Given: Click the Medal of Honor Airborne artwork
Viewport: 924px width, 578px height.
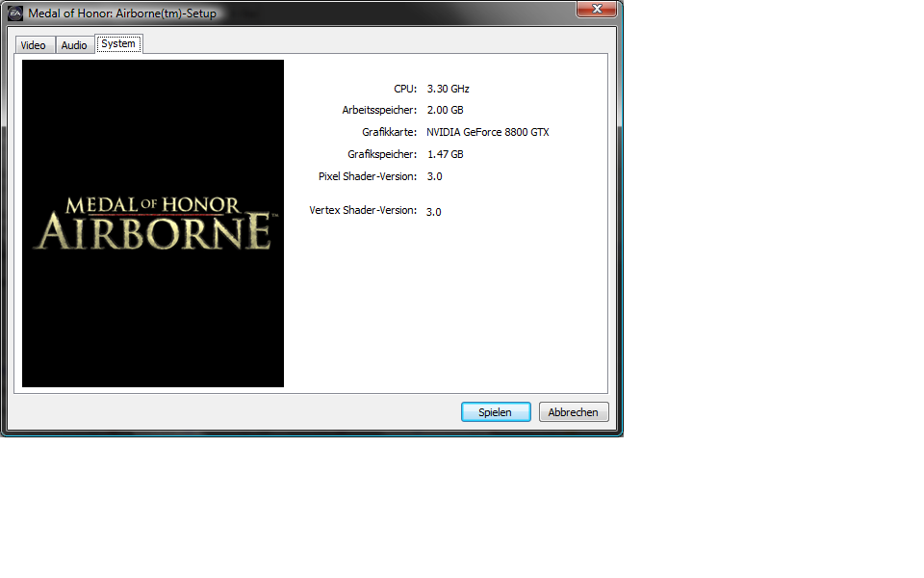Looking at the screenshot, I should pyautogui.click(x=153, y=223).
